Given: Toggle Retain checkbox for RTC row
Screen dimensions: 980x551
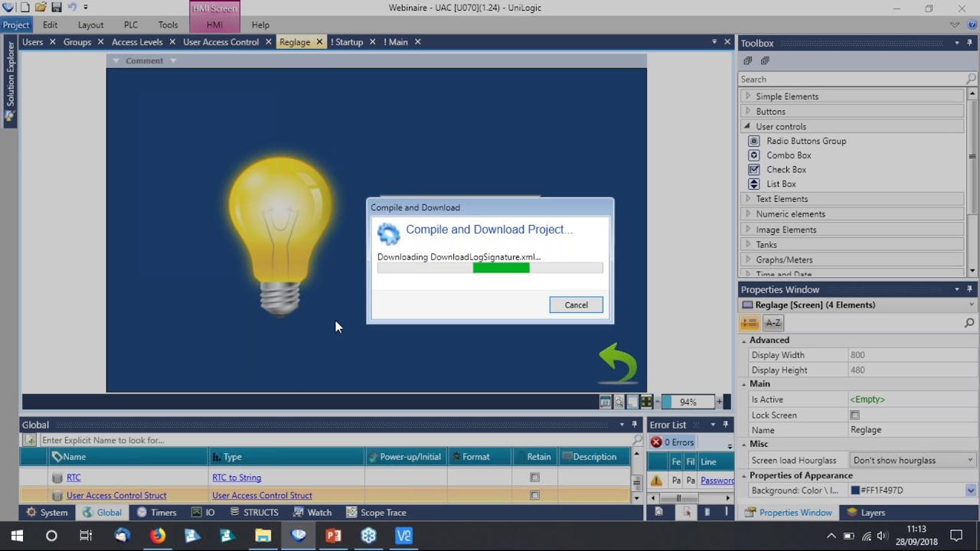Looking at the screenshot, I should pyautogui.click(x=534, y=478).
